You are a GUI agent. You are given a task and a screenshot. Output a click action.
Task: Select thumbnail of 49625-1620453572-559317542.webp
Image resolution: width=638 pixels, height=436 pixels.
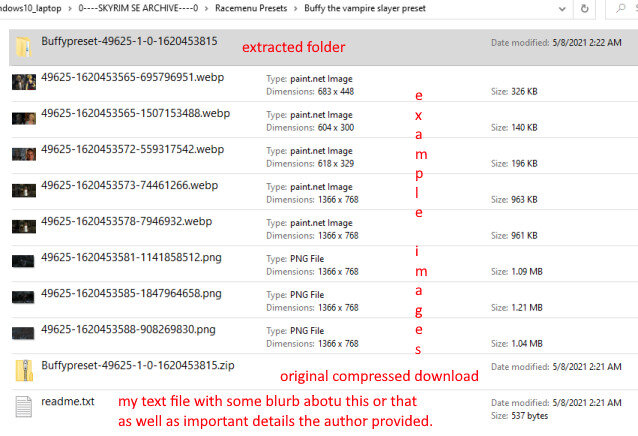[x=24, y=155]
